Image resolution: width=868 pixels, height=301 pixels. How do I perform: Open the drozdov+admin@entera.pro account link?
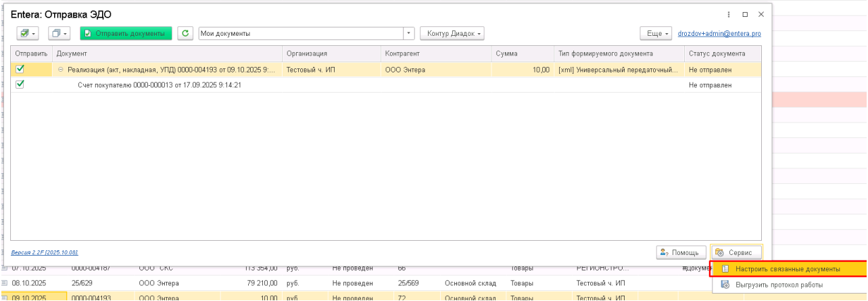tap(719, 33)
